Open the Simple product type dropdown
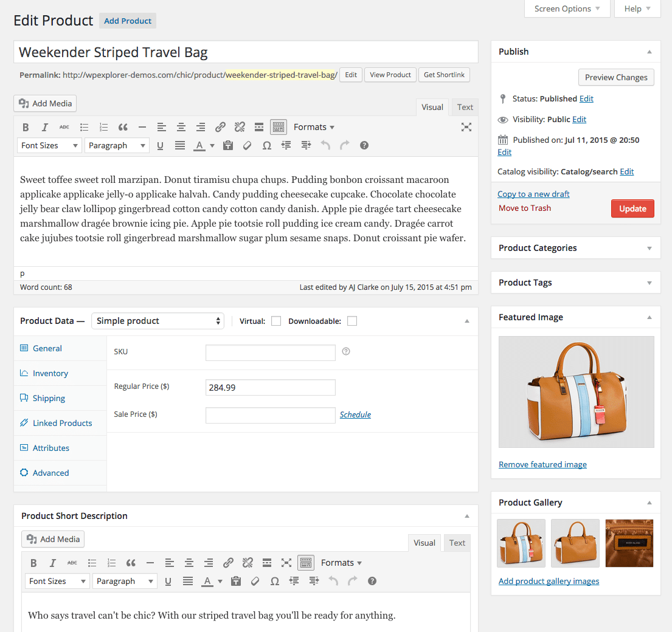The width and height of the screenshot is (672, 632). pyautogui.click(x=158, y=320)
